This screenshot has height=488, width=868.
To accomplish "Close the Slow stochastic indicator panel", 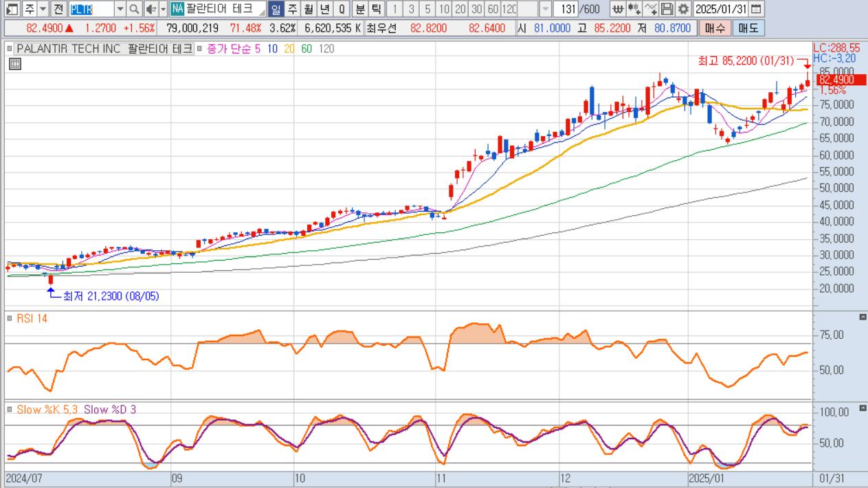I will [863, 407].
